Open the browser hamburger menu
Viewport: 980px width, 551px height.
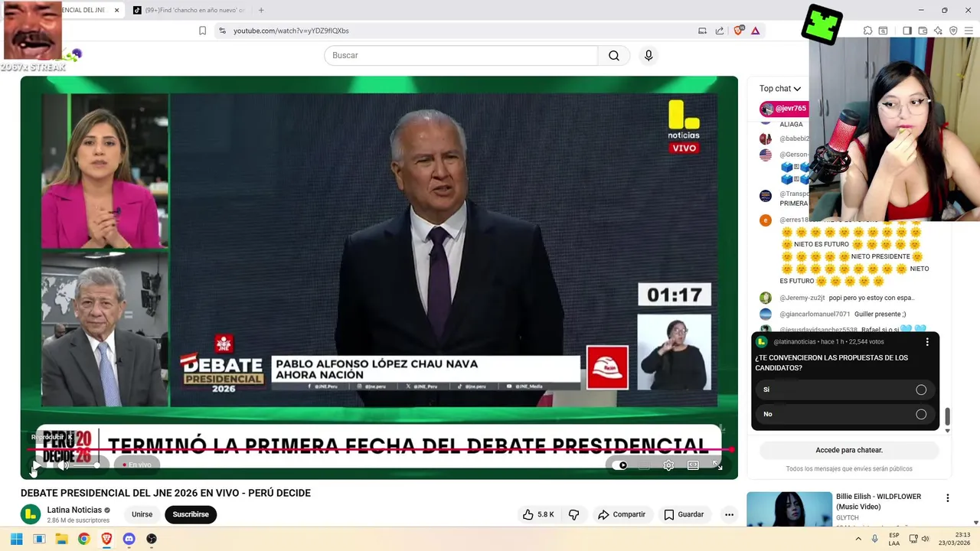[x=969, y=31]
